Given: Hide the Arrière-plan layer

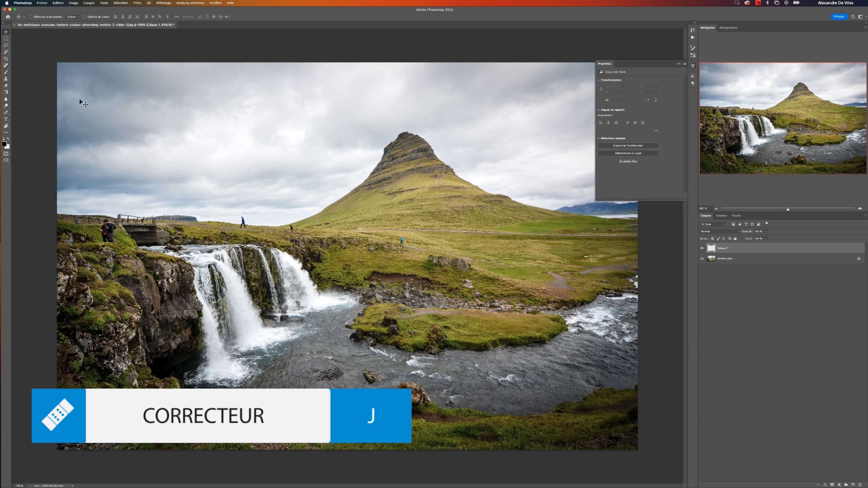Looking at the screenshot, I should (702, 259).
